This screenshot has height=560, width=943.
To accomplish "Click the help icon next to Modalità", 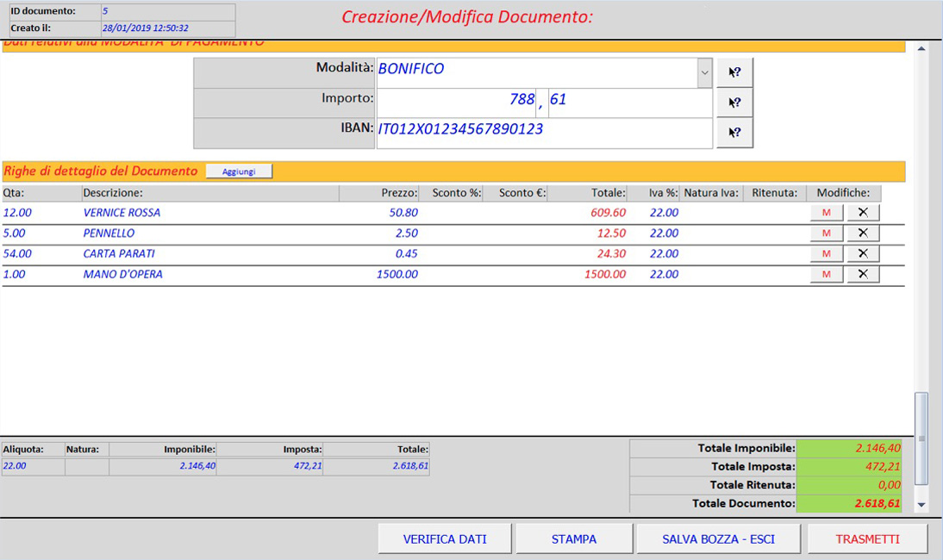I will pyautogui.click(x=734, y=72).
